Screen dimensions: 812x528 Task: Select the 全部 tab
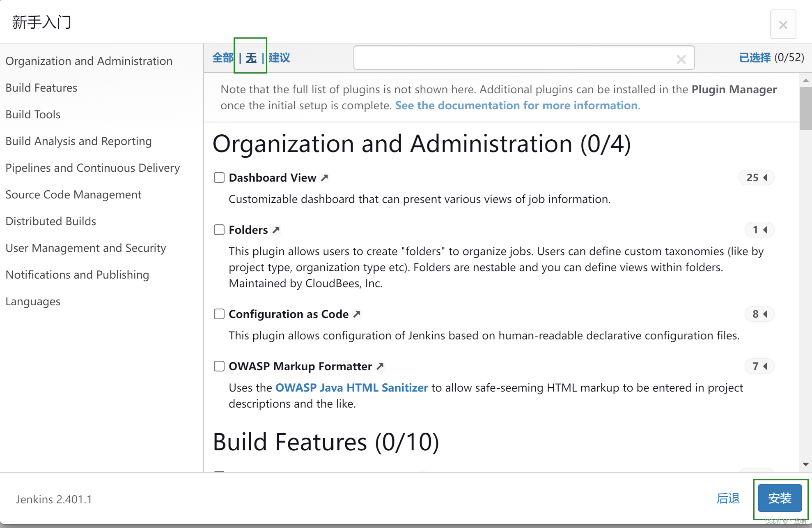pos(222,58)
